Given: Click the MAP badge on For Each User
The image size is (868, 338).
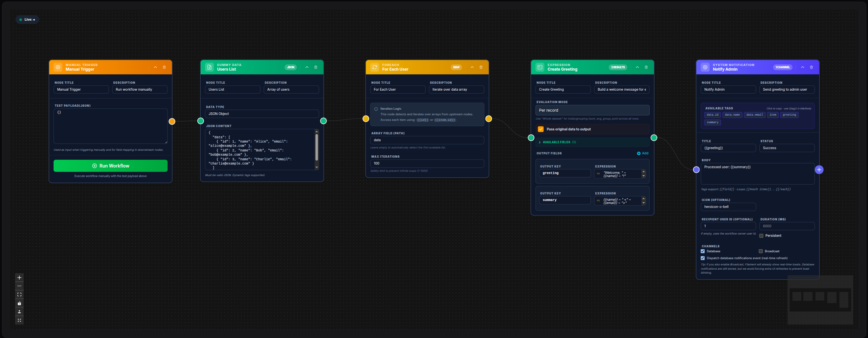Looking at the screenshot, I should tap(456, 67).
